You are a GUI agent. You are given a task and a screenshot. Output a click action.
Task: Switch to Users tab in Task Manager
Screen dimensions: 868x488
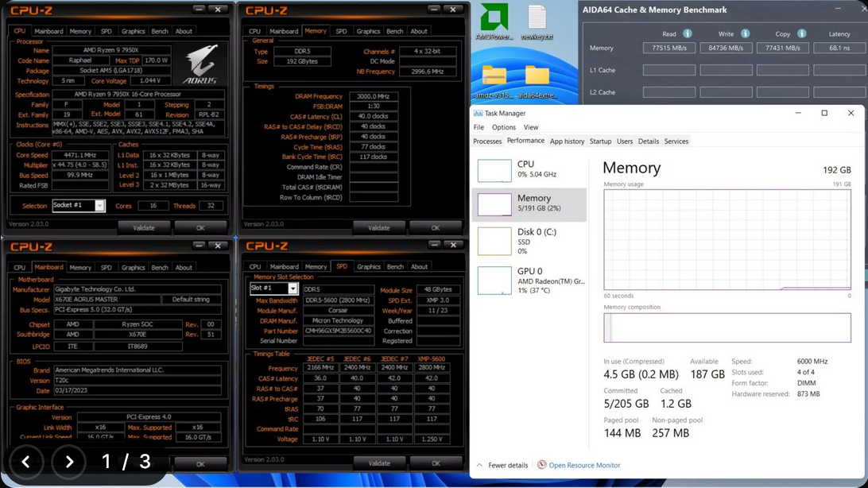coord(625,141)
